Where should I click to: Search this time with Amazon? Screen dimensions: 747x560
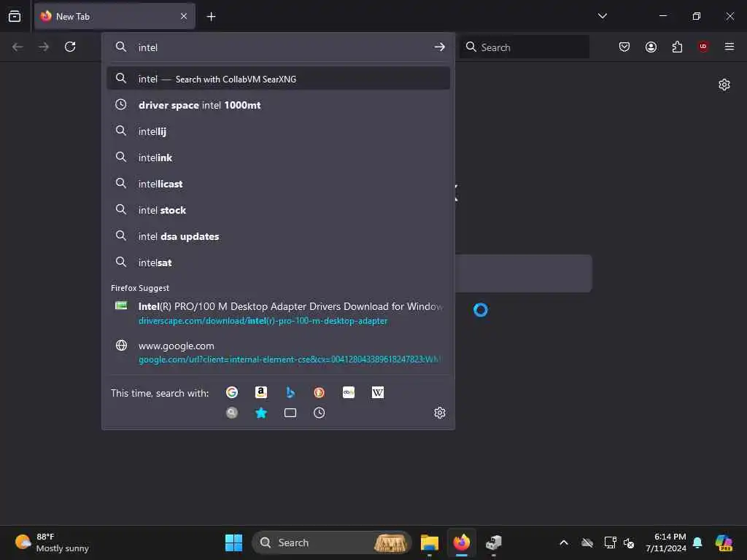(261, 392)
